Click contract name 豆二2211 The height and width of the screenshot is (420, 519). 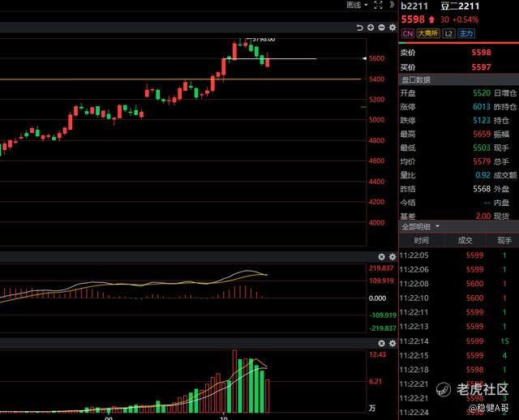460,6
